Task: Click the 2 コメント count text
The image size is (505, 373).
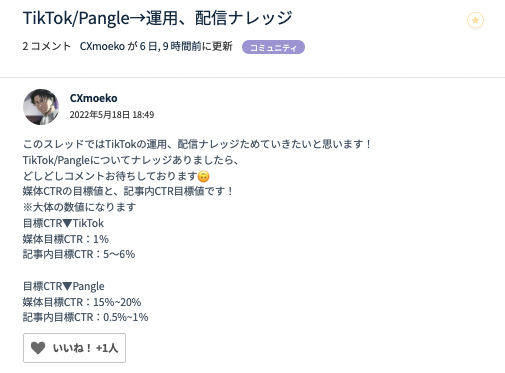Action: [47, 46]
